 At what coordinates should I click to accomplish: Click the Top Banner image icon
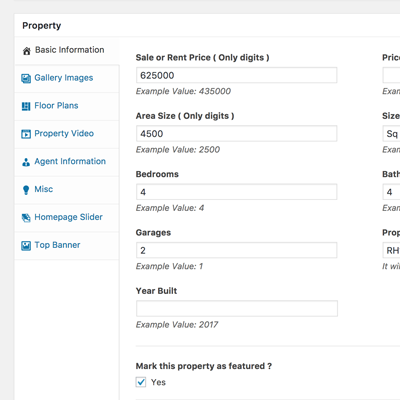26,246
